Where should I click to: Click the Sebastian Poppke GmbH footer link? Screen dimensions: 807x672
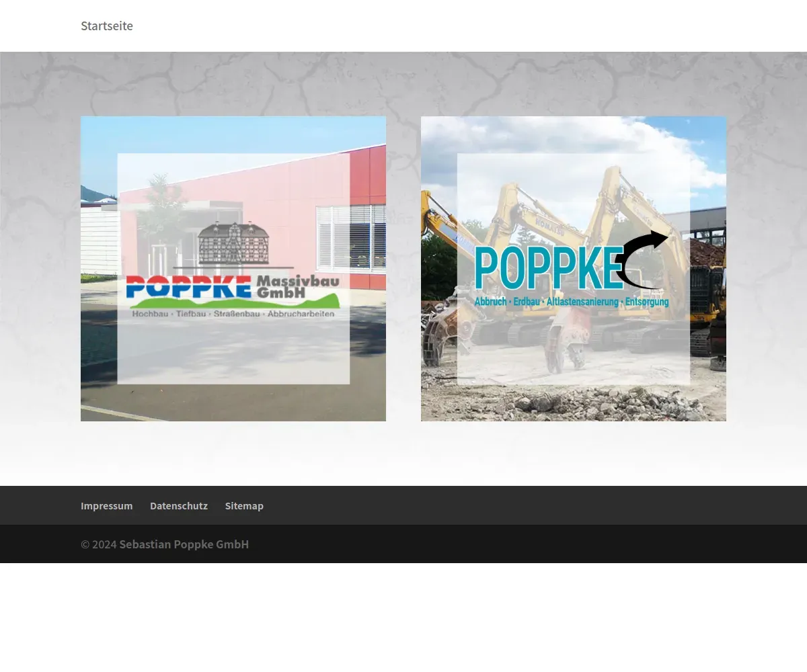tap(184, 544)
